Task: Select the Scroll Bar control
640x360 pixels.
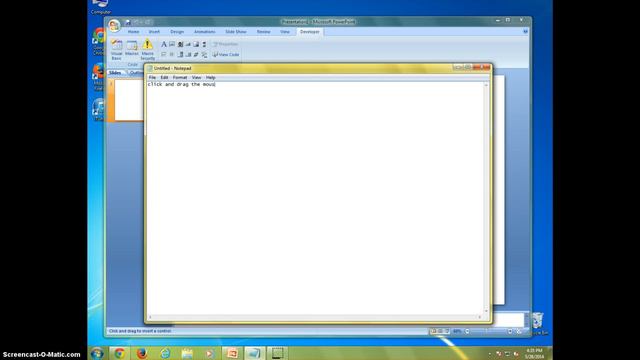Action: pos(204,44)
